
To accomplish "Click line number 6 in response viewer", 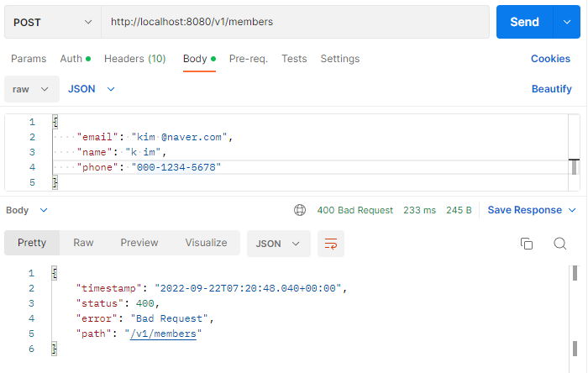I will coord(32,349).
